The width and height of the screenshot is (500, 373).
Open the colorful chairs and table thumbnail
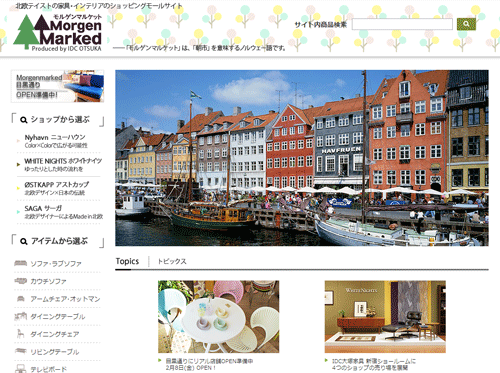(219, 317)
